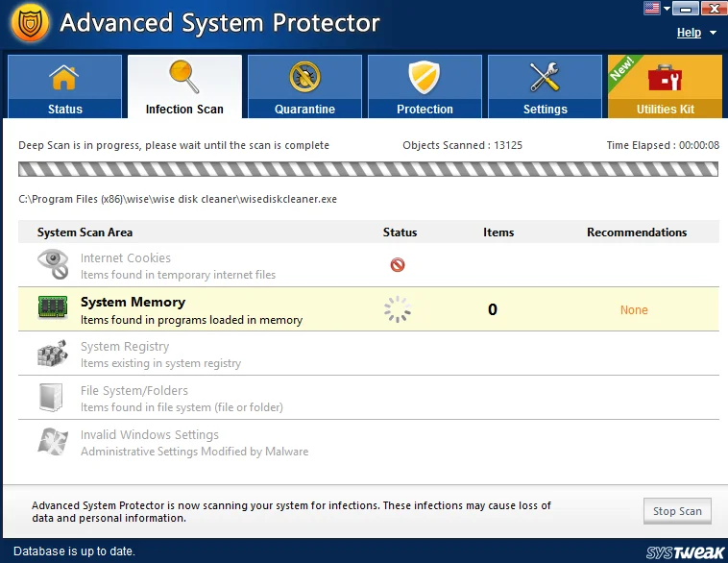Screen dimensions: 728x563
Task: Click the Status column header
Action: point(400,233)
